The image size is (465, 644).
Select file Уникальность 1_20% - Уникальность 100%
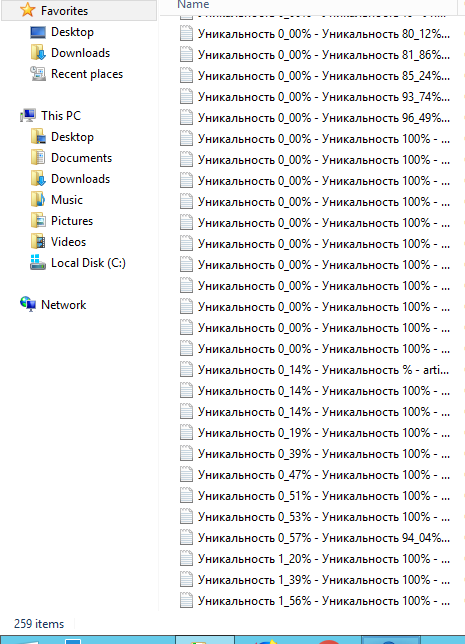(x=315, y=559)
